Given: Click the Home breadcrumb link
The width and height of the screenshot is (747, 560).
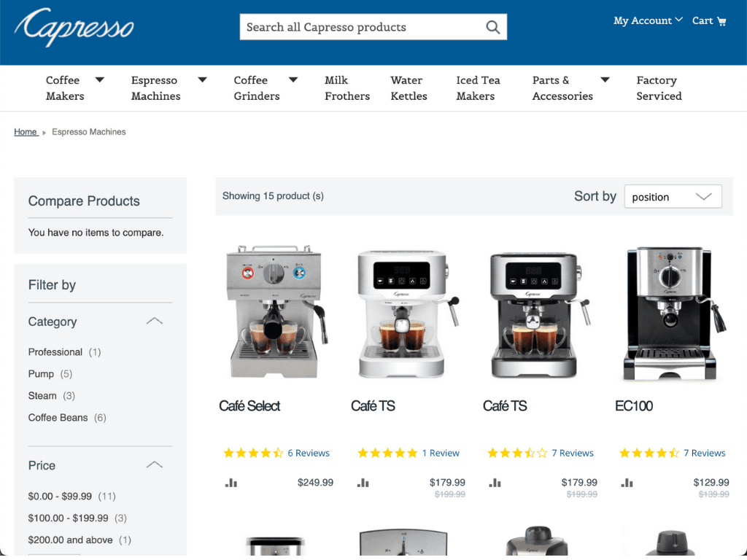Looking at the screenshot, I should (26, 132).
